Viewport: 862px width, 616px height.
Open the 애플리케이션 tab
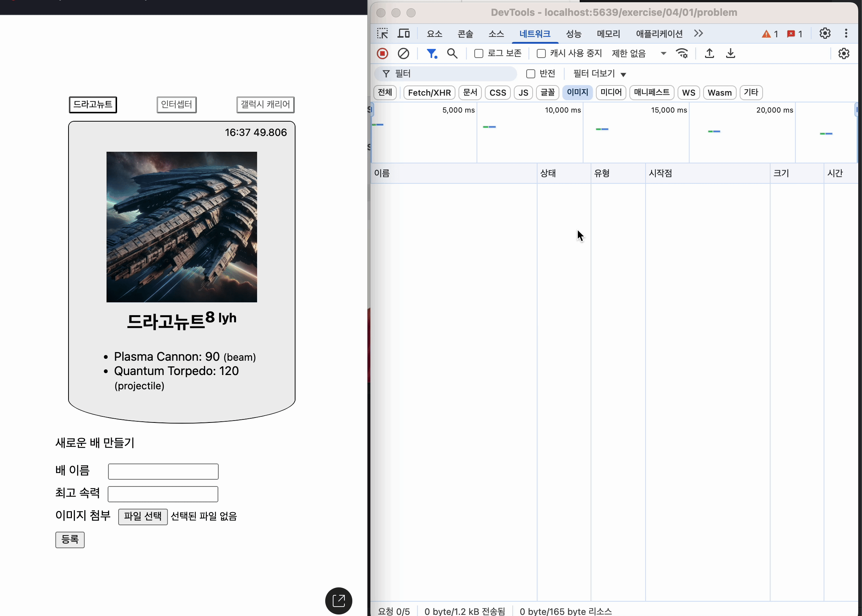click(659, 34)
